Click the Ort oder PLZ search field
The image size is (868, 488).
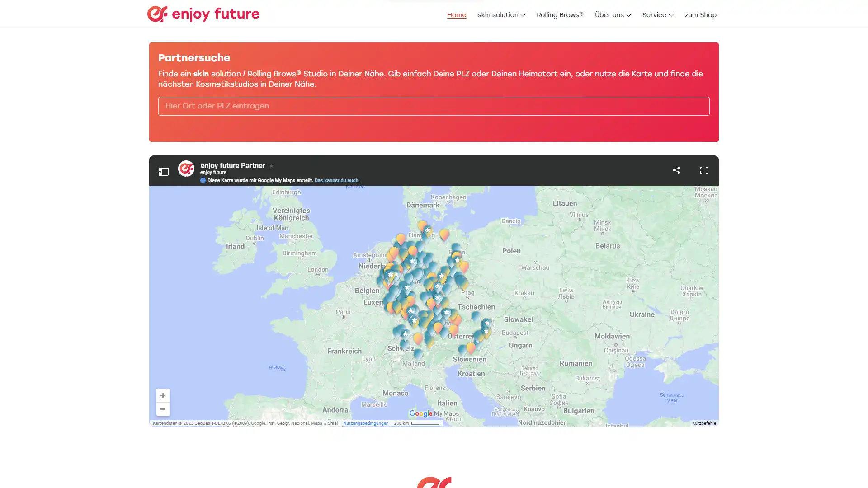434,106
